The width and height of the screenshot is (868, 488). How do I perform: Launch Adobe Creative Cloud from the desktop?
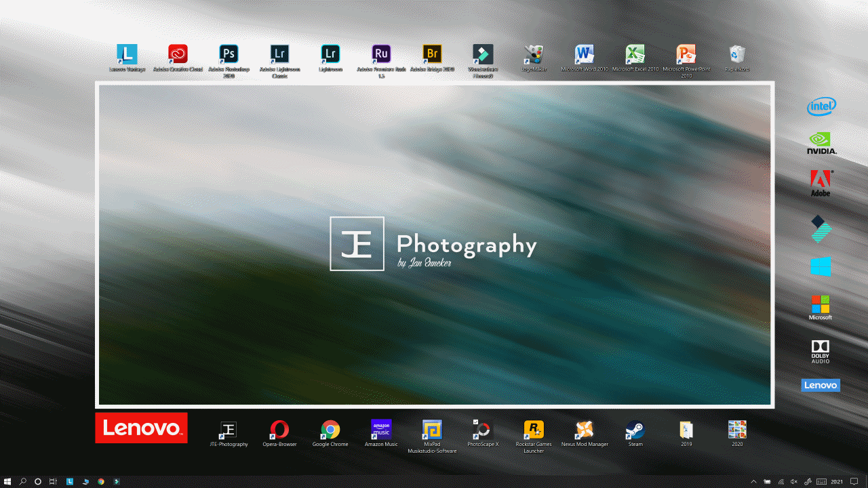point(178,58)
